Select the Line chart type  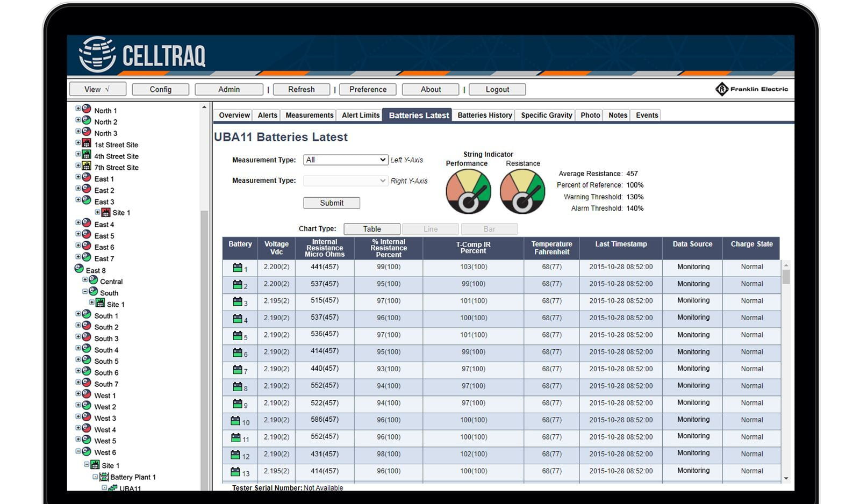(x=431, y=229)
